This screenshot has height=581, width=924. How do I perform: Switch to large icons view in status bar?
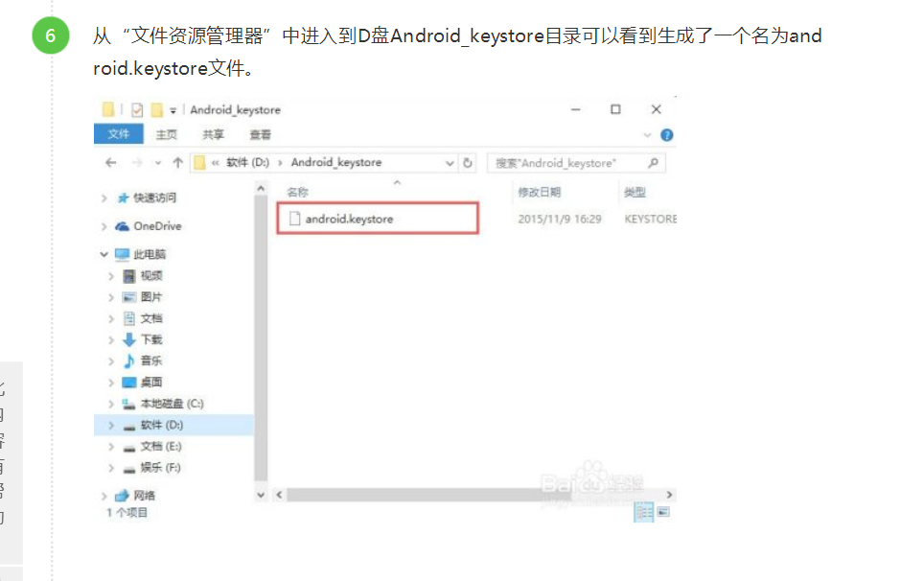click(x=663, y=511)
